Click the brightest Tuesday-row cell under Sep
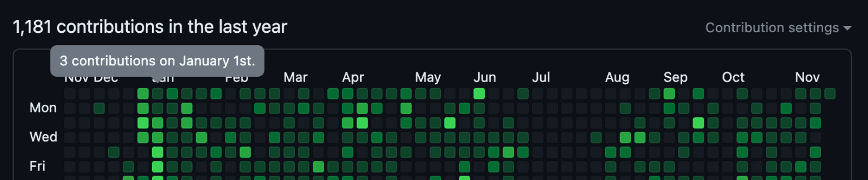 click(x=698, y=123)
